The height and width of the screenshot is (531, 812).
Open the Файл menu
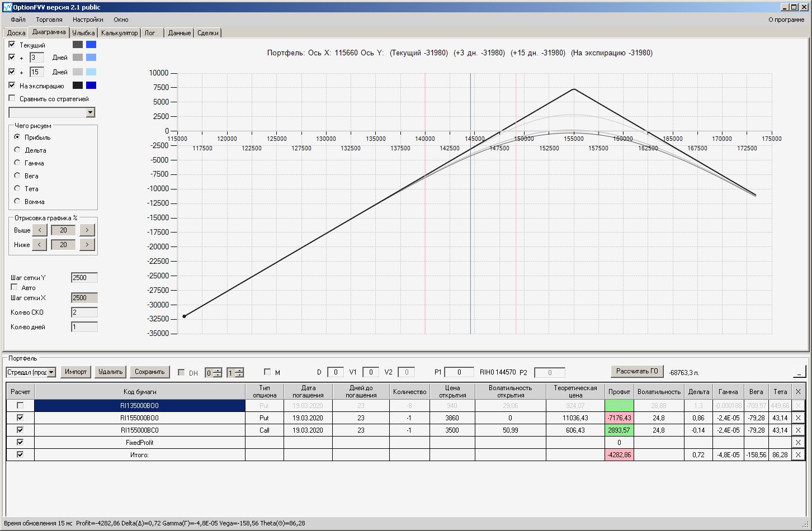[18, 20]
